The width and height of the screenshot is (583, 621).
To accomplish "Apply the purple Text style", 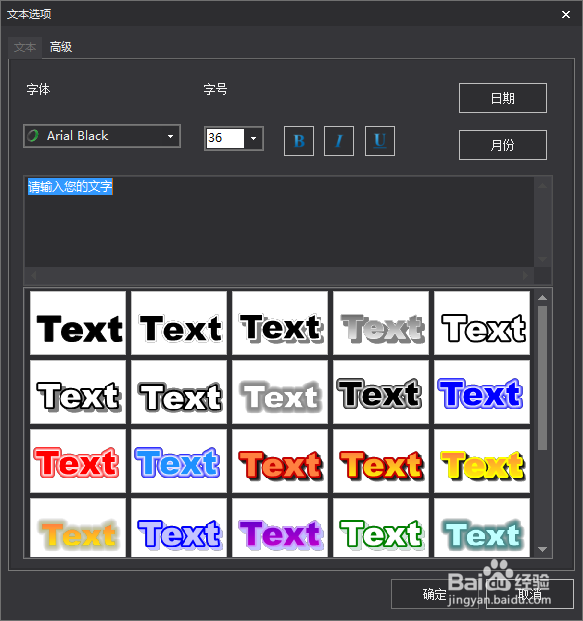I will (x=280, y=528).
